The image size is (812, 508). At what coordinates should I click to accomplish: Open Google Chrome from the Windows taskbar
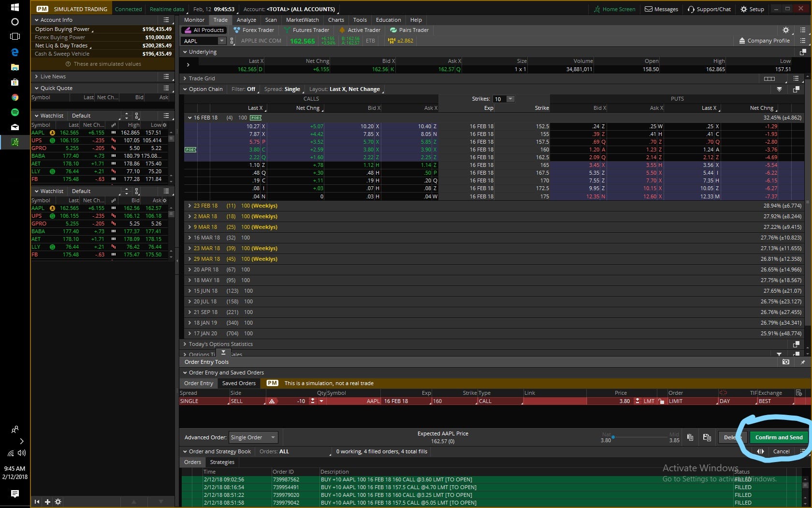(x=15, y=97)
